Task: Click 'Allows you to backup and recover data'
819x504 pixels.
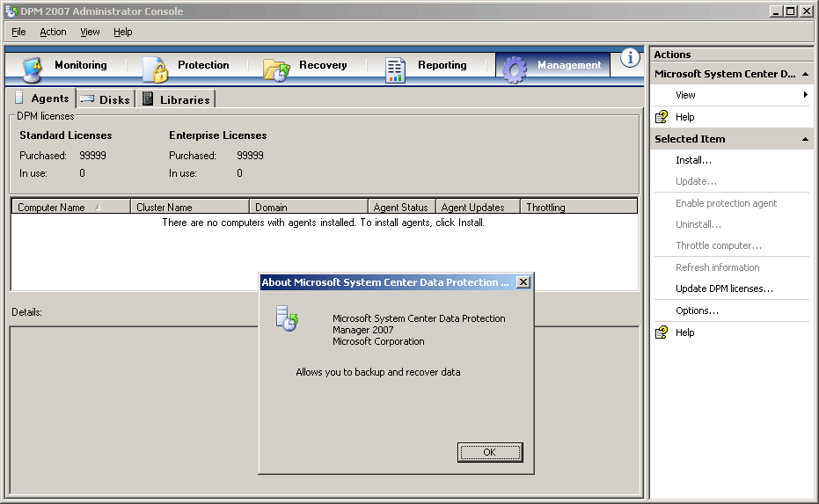Action: tap(378, 372)
